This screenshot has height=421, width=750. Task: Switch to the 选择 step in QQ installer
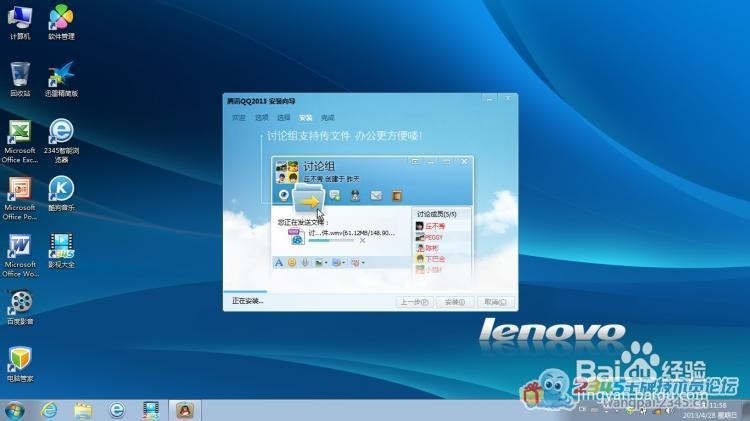tap(284, 118)
